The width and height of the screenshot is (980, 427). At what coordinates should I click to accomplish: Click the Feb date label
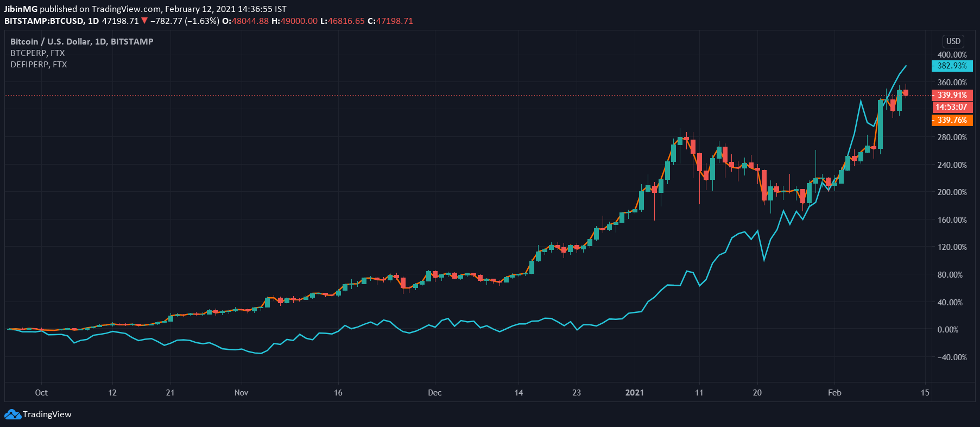coord(834,393)
